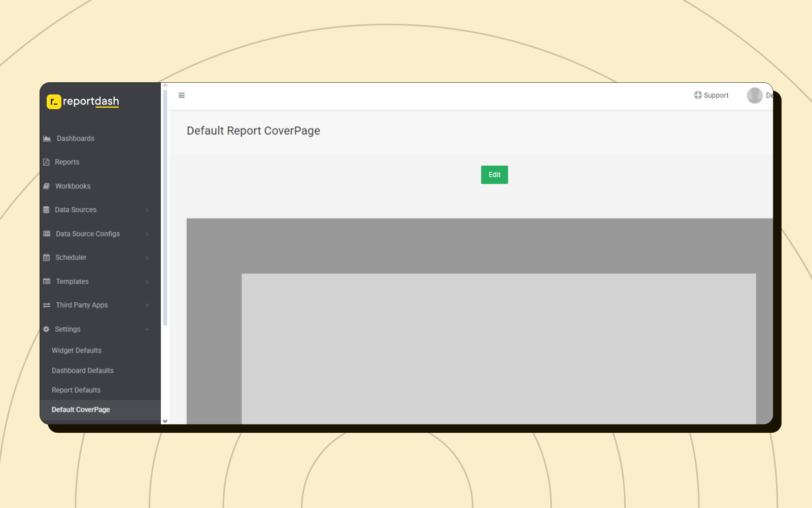Select Widget Defaults under Settings

pyautogui.click(x=76, y=351)
